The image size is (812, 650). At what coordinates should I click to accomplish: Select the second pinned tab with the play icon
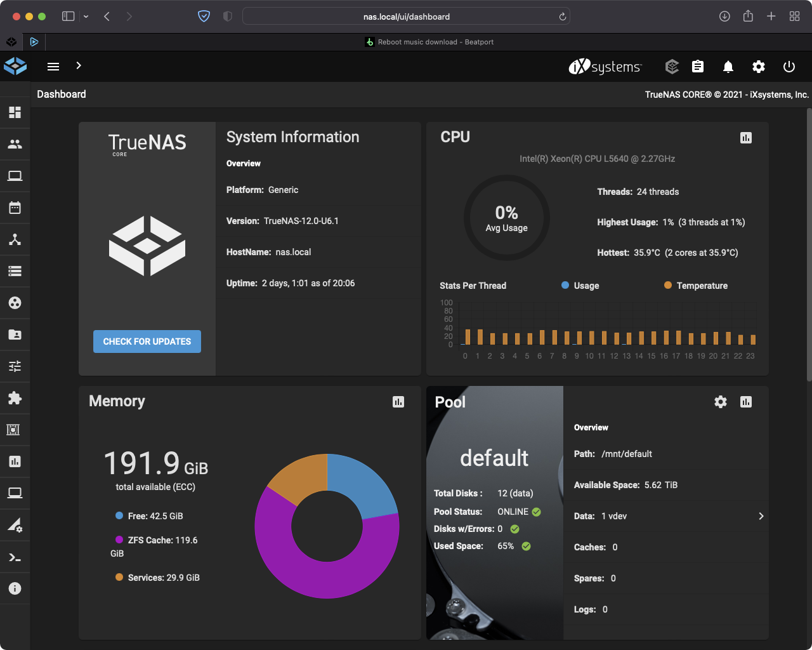click(34, 42)
